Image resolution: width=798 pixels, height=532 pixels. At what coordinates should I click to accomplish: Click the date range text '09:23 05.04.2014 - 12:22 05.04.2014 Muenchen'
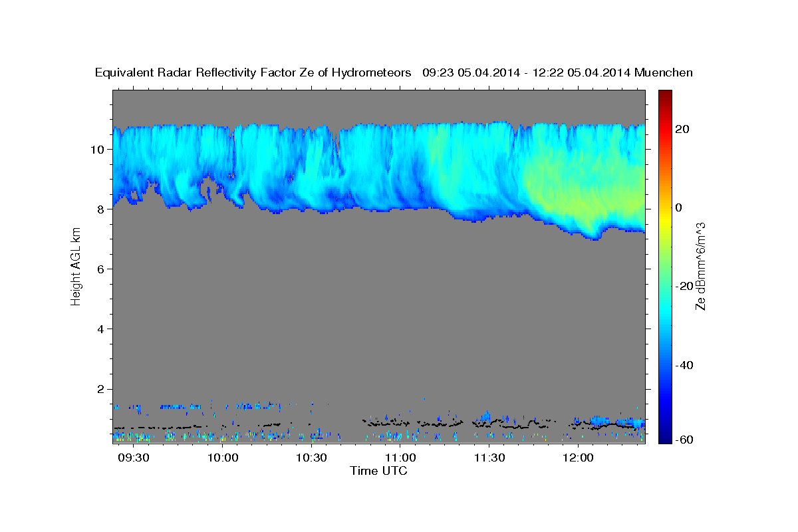(x=558, y=73)
